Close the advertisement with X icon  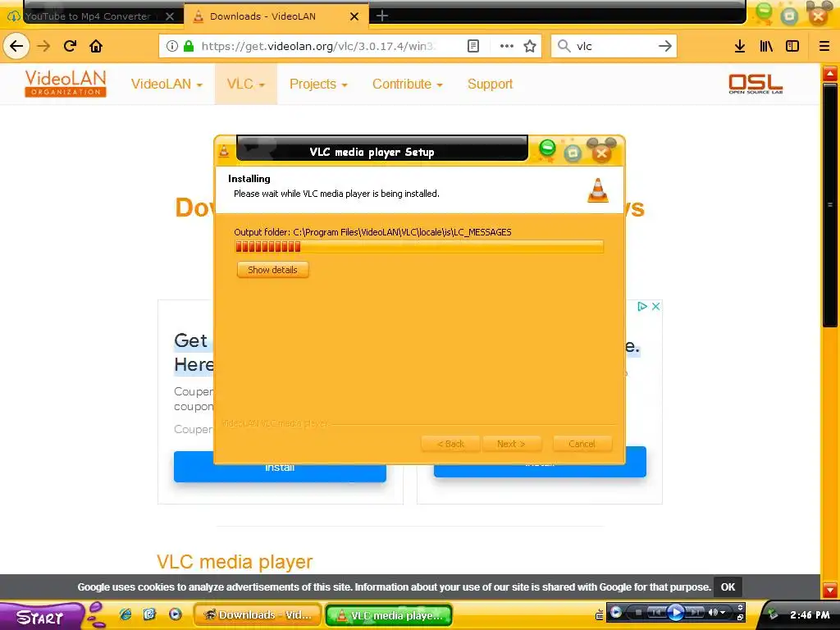pyautogui.click(x=655, y=307)
